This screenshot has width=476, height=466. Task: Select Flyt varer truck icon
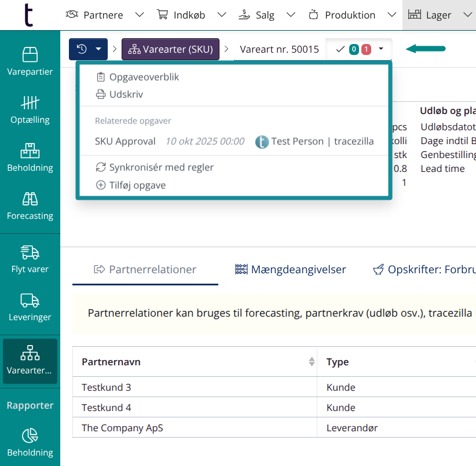coord(30,252)
